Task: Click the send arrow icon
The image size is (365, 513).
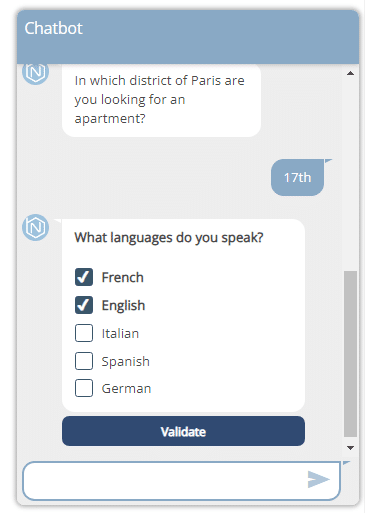Action: coord(318,479)
